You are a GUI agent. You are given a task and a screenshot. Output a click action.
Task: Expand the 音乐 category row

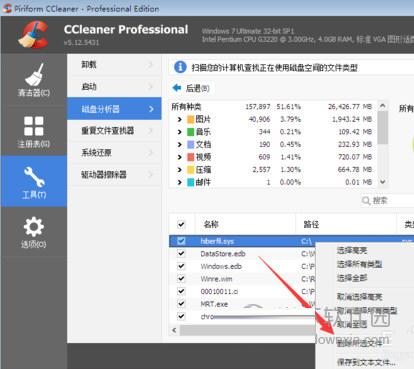179,132
